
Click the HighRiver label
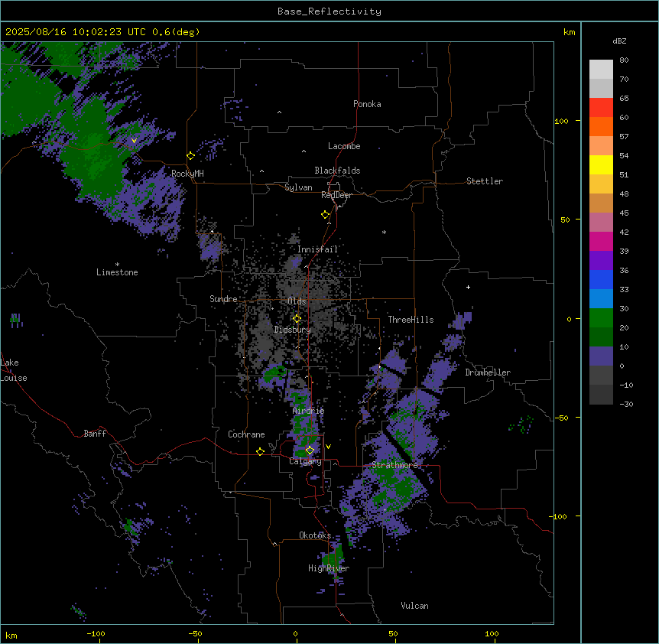click(329, 568)
